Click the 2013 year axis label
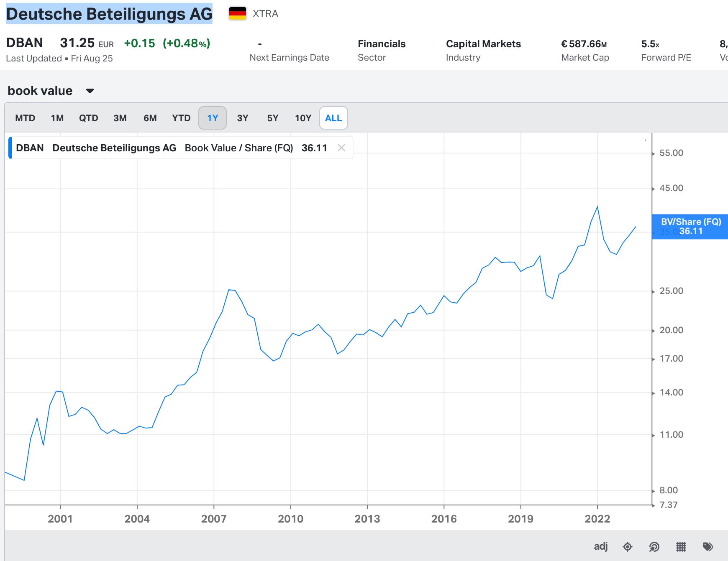 coord(367,519)
